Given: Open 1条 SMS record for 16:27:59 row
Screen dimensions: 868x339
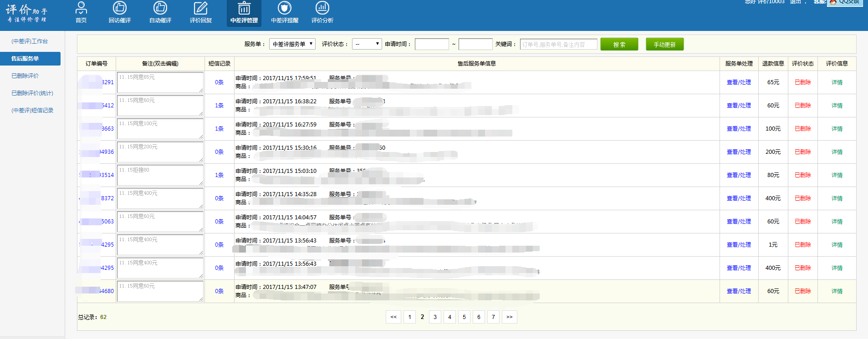Looking at the screenshot, I should click(220, 129).
